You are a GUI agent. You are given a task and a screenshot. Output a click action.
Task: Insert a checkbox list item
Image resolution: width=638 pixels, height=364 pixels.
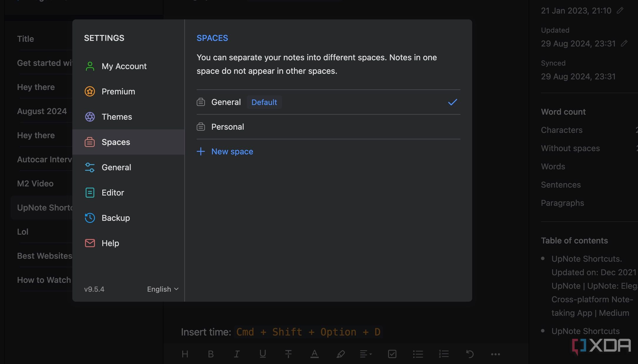point(392,354)
